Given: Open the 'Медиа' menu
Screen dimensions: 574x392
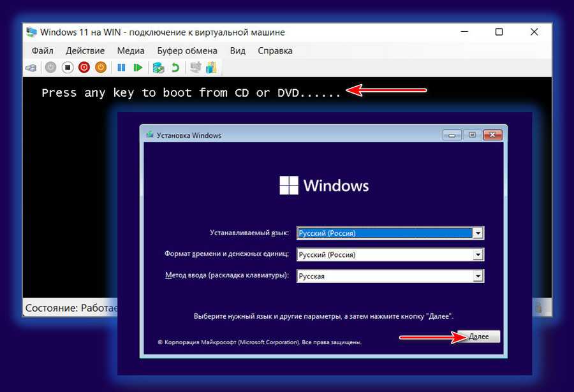Looking at the screenshot, I should point(131,51).
